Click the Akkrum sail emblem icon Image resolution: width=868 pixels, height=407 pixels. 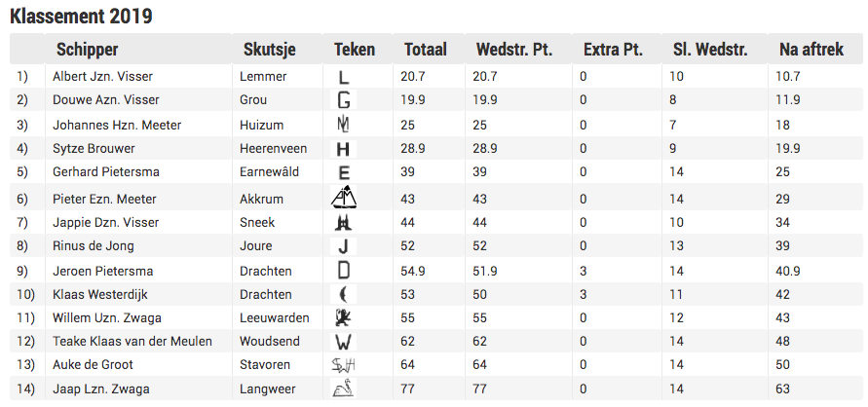344,199
